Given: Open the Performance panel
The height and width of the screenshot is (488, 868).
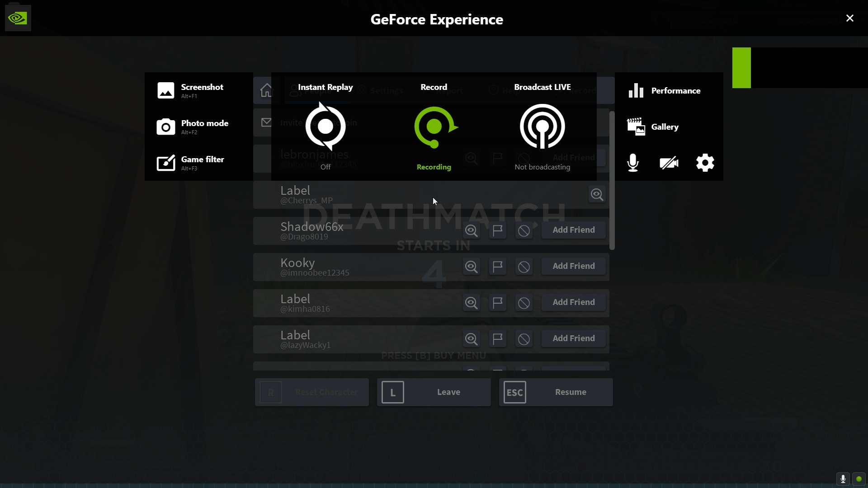Looking at the screenshot, I should click(664, 90).
